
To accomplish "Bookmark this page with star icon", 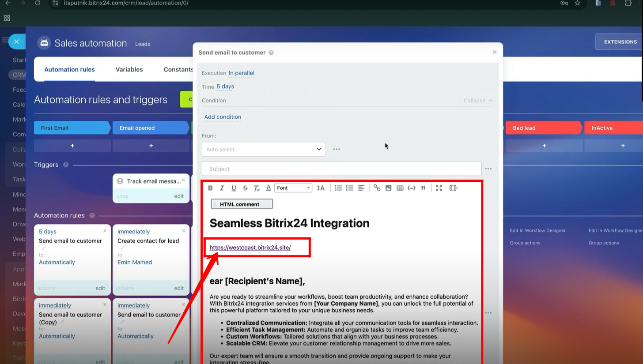I will (577, 3).
